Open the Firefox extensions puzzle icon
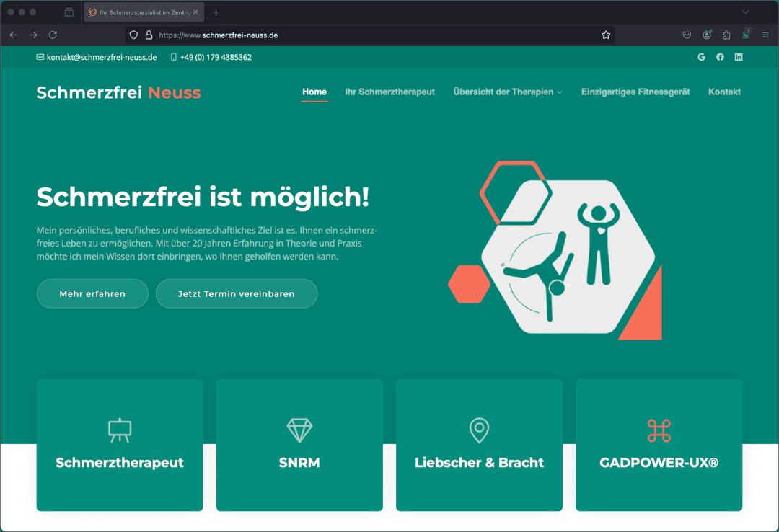The image size is (779, 532). coord(726,35)
